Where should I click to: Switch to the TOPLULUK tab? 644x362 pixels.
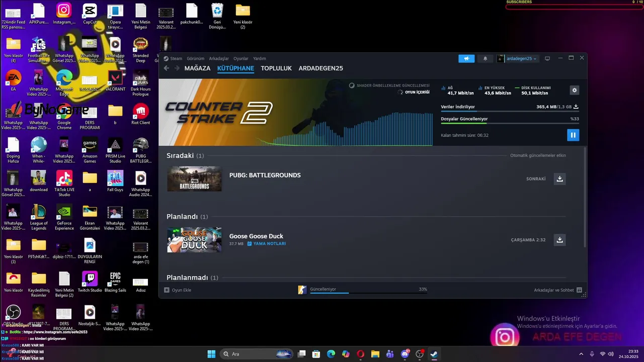click(276, 68)
